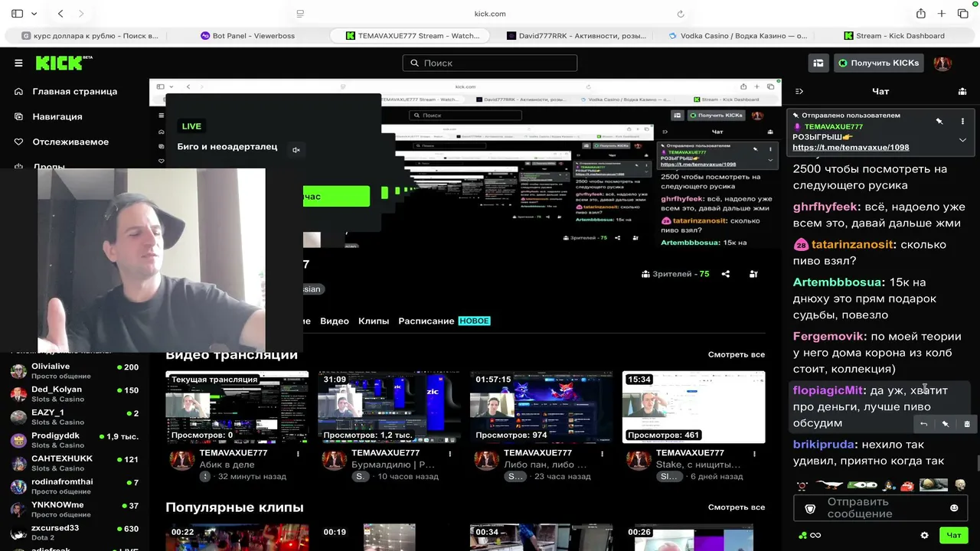980x551 pixels.
Task: Open options for 'Абик в деле' video
Action: point(298,454)
